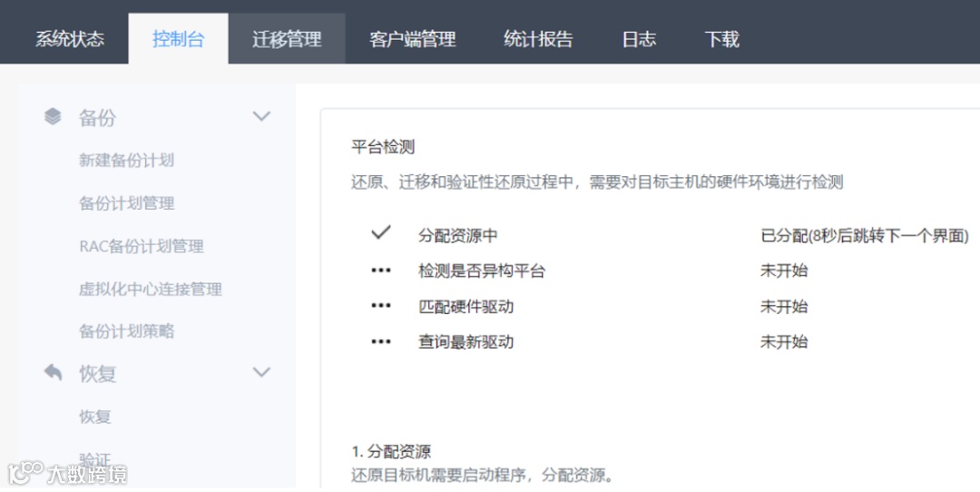This screenshot has width=980, height=492.
Task: Click the dots icon beside 检测是否异构平台
Action: pyautogui.click(x=380, y=271)
